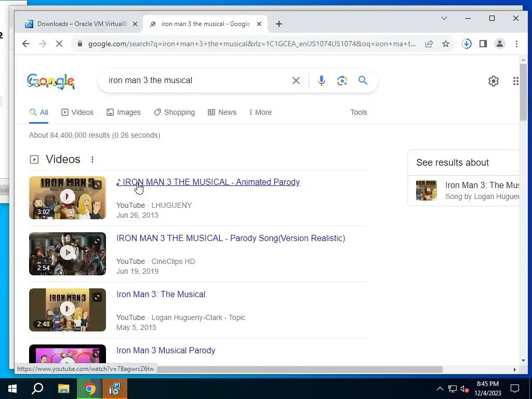Expand preview of Iron Man 3: The Musical video
Screen dimensions: 532x399
point(97,297)
